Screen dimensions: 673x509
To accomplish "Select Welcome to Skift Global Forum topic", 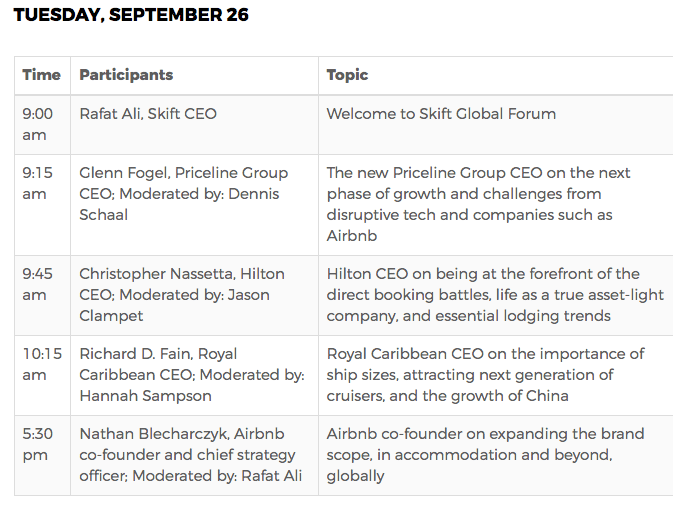I will pyautogui.click(x=441, y=114).
